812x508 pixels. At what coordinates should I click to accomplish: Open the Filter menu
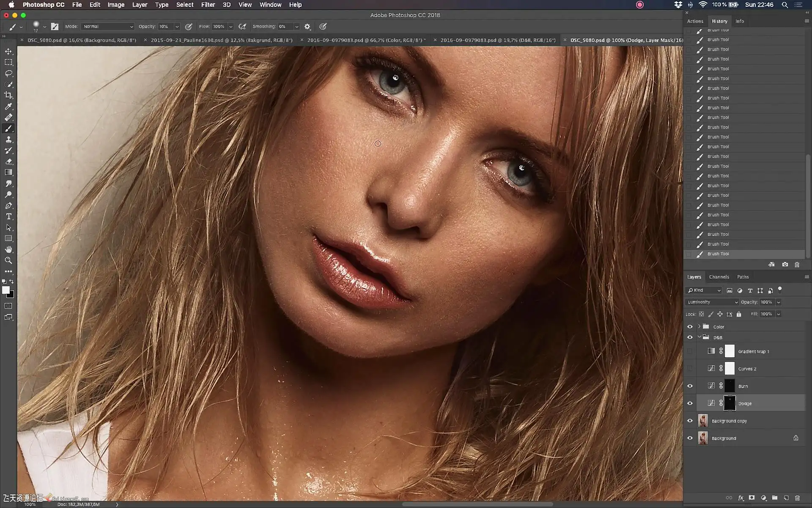pyautogui.click(x=208, y=5)
